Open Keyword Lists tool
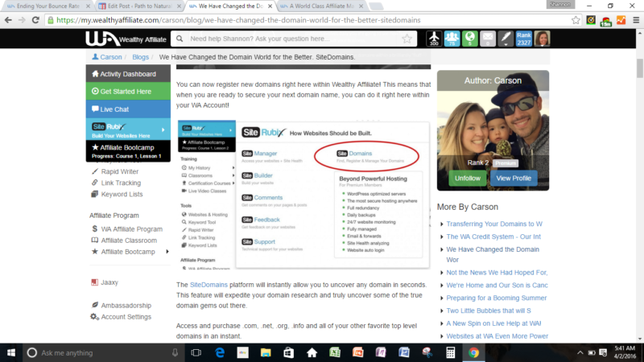The image size is (644, 362). 122,194
